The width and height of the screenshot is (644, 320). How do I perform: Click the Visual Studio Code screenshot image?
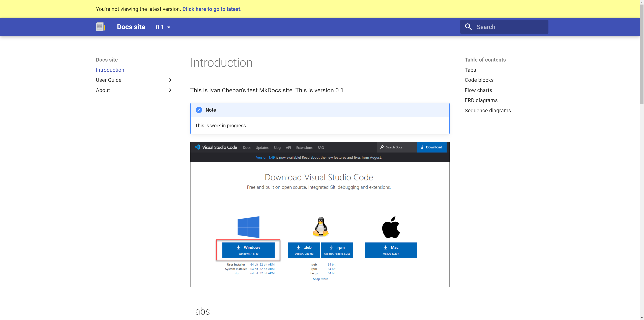tap(320, 214)
